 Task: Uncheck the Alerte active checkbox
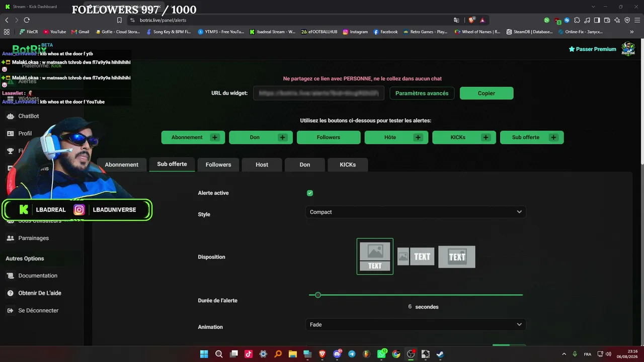click(x=310, y=193)
